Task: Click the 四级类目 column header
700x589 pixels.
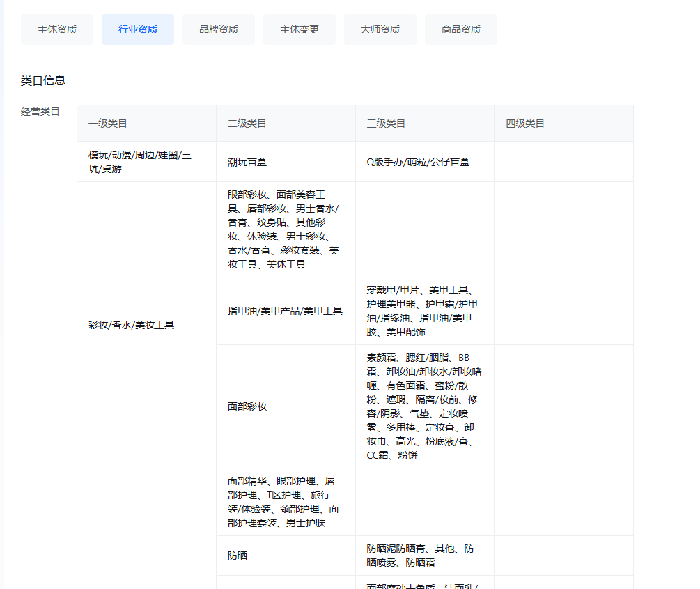Action: (525, 123)
